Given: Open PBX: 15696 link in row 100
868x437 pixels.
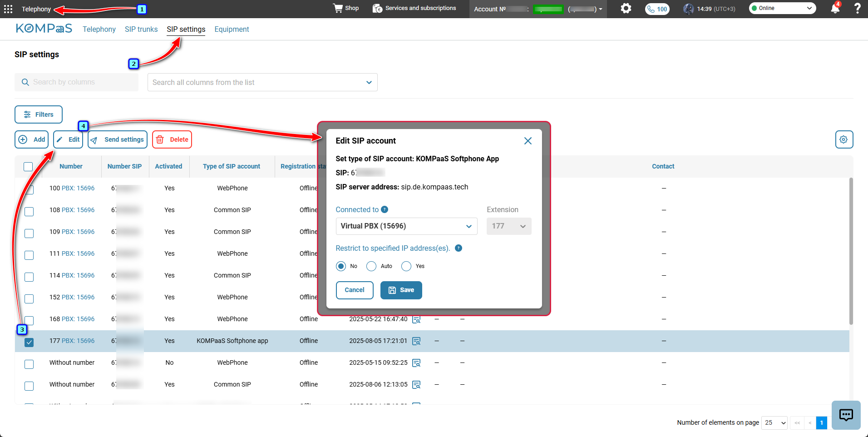Looking at the screenshot, I should pos(78,188).
